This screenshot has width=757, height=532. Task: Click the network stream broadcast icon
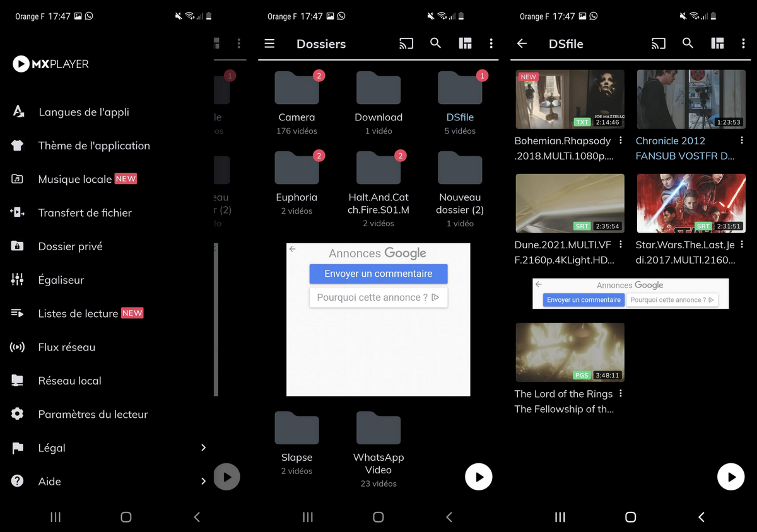[18, 347]
